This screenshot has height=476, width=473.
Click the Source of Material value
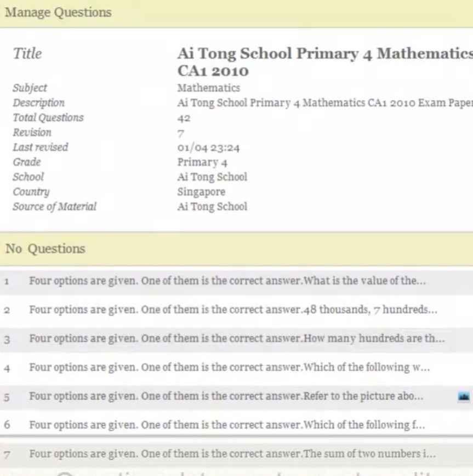click(x=212, y=207)
